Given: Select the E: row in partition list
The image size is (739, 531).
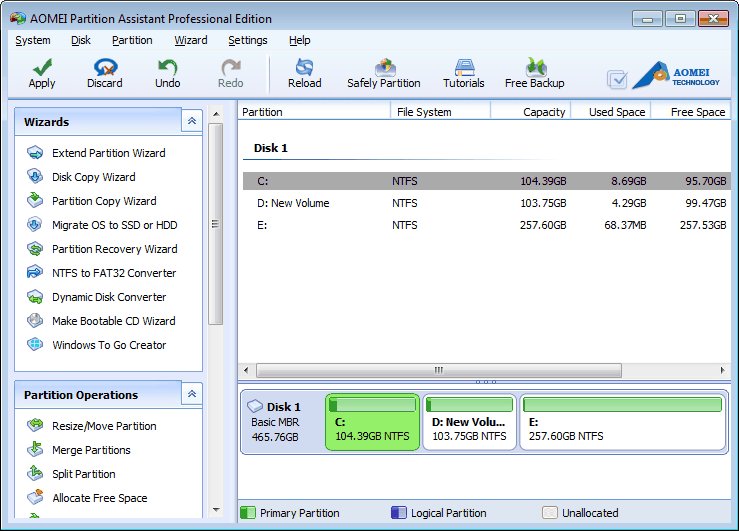Looking at the screenshot, I should (x=487, y=225).
